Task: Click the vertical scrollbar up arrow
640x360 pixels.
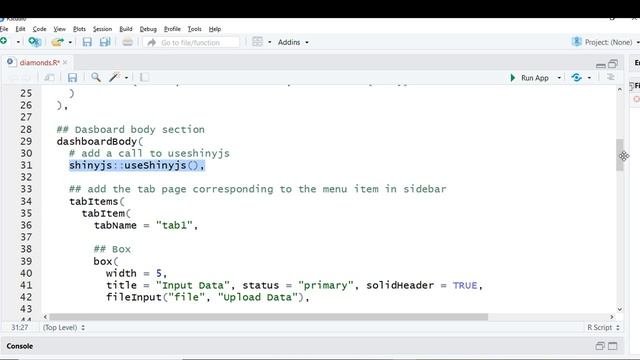Action: (x=620, y=89)
